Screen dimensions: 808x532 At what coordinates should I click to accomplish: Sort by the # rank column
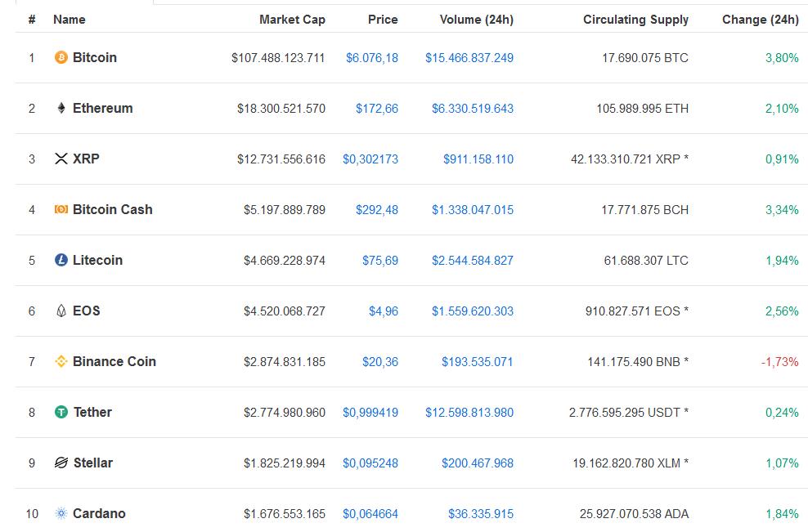[x=32, y=20]
